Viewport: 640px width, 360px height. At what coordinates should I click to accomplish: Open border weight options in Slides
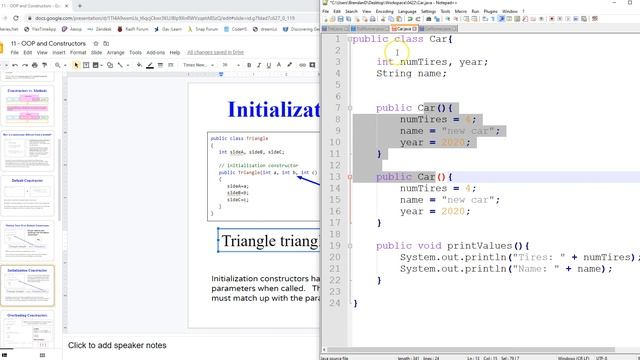tap(160, 65)
